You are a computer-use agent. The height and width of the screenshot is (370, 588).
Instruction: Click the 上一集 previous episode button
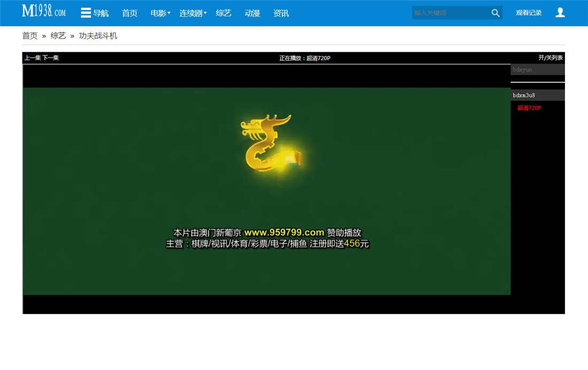(x=34, y=58)
